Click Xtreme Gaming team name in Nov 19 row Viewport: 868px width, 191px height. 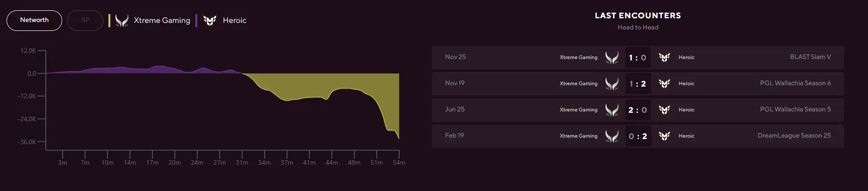tap(579, 83)
